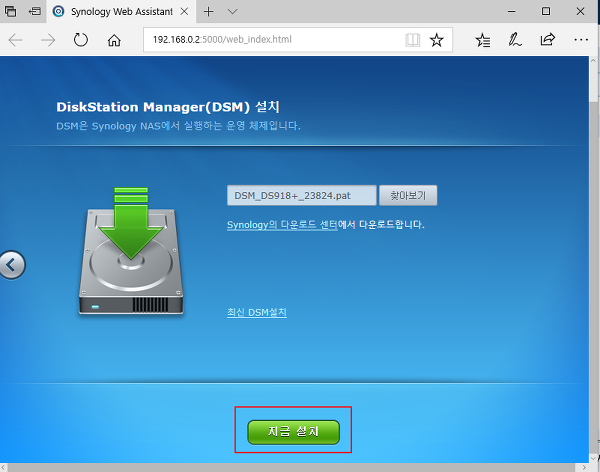This screenshot has height=472, width=600.
Task: Go back with the round left-arrow button
Action: tap(11, 265)
